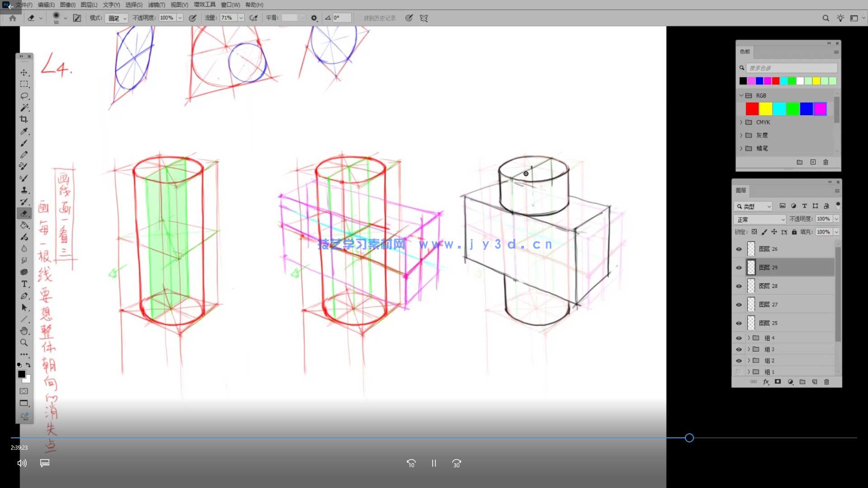Select the Paint Bucket tool
868x488 pixels.
coord(24,225)
